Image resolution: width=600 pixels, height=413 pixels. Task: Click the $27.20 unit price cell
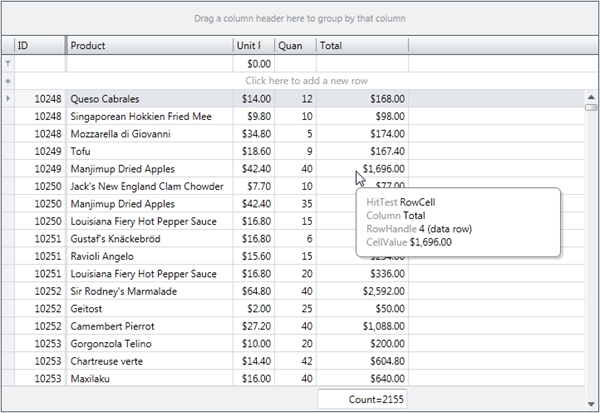(x=254, y=326)
